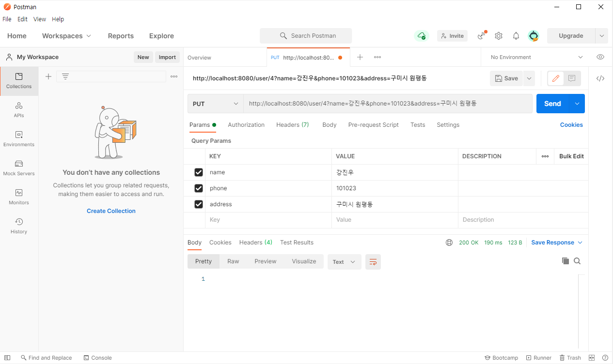613x364 pixels.
Task: Switch to the Tests tab
Action: 418,125
